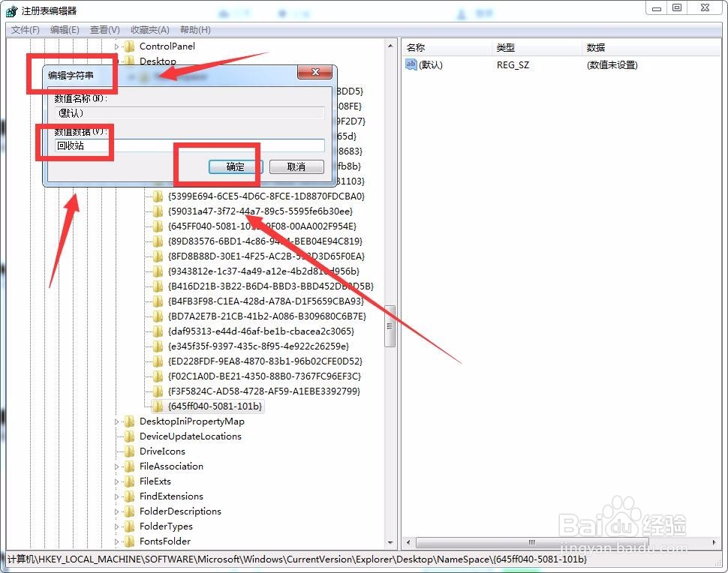Select the {645FF040-5081-10...9F08-00AA002F954E} key

coord(262,226)
